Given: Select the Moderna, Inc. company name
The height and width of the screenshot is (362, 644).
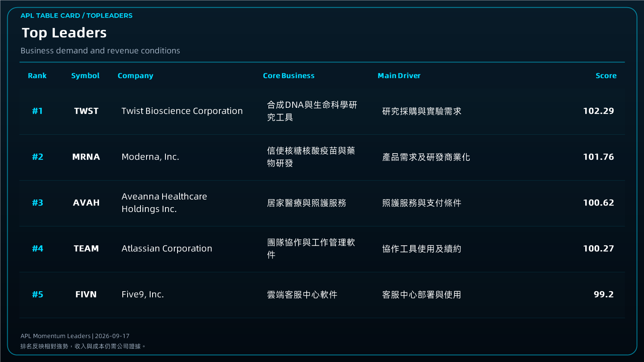Looking at the screenshot, I should pyautogui.click(x=150, y=157).
